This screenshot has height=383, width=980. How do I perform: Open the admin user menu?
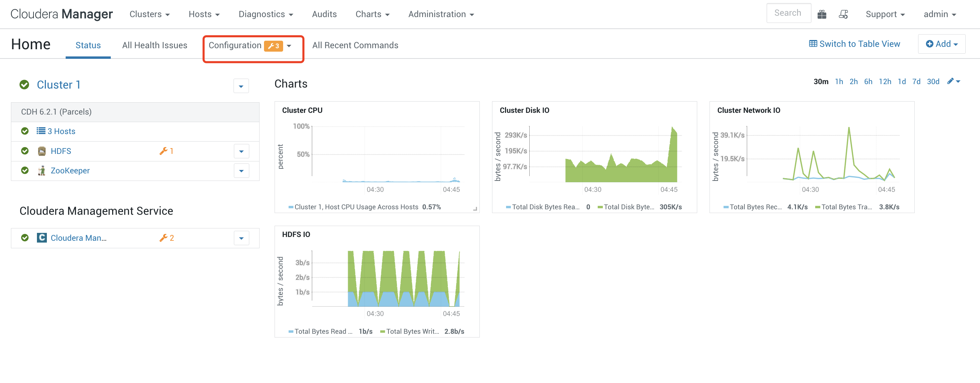pos(940,14)
